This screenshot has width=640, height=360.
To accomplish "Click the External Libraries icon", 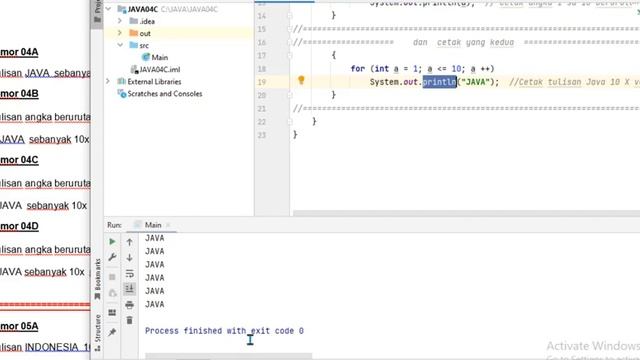I will pos(121,81).
